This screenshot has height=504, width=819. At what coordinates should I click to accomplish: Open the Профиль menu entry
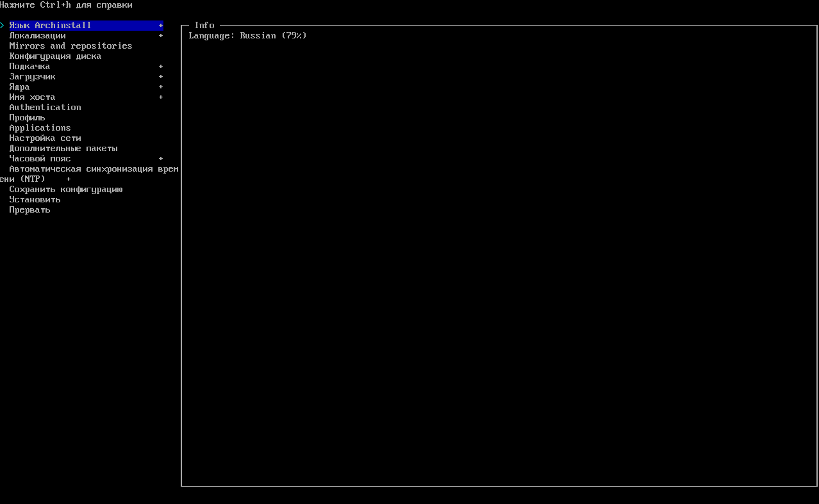pos(27,118)
